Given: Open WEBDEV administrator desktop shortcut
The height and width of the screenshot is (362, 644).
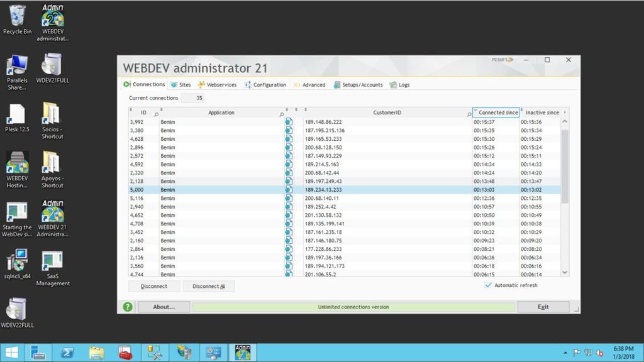Looking at the screenshot, I should click(x=53, y=23).
